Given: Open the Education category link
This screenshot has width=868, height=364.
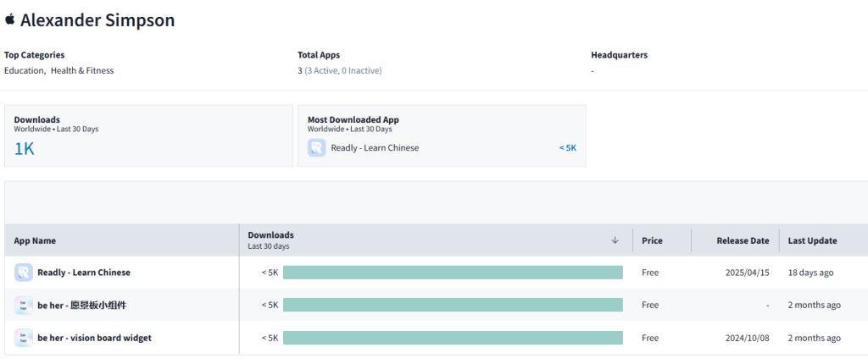Looking at the screenshot, I should [24, 71].
